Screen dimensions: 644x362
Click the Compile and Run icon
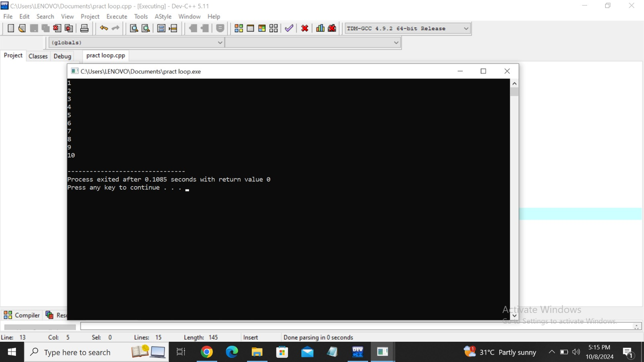click(262, 28)
